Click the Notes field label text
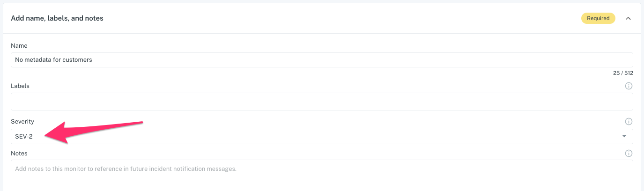 click(19, 154)
